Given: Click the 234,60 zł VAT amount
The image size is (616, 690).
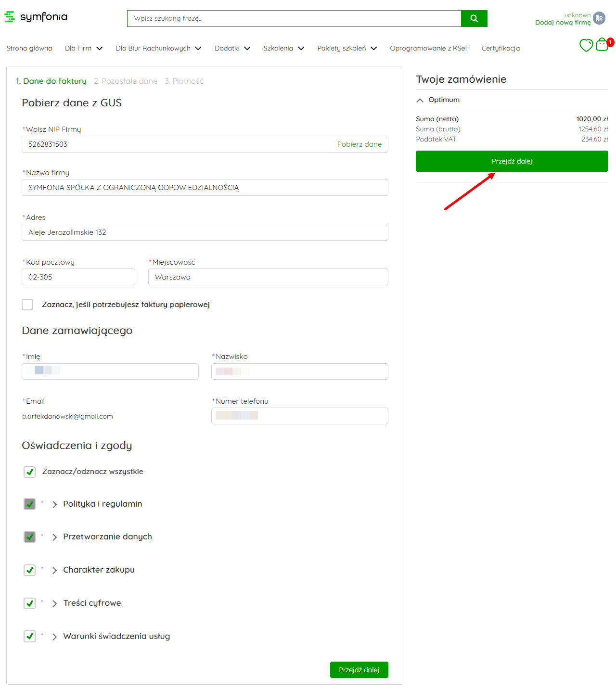Looking at the screenshot, I should (594, 139).
